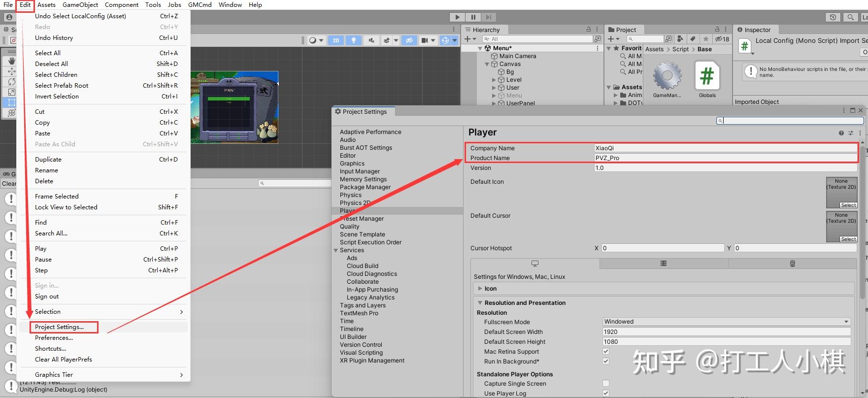
Task: Click the Globals script asset icon
Action: (707, 76)
